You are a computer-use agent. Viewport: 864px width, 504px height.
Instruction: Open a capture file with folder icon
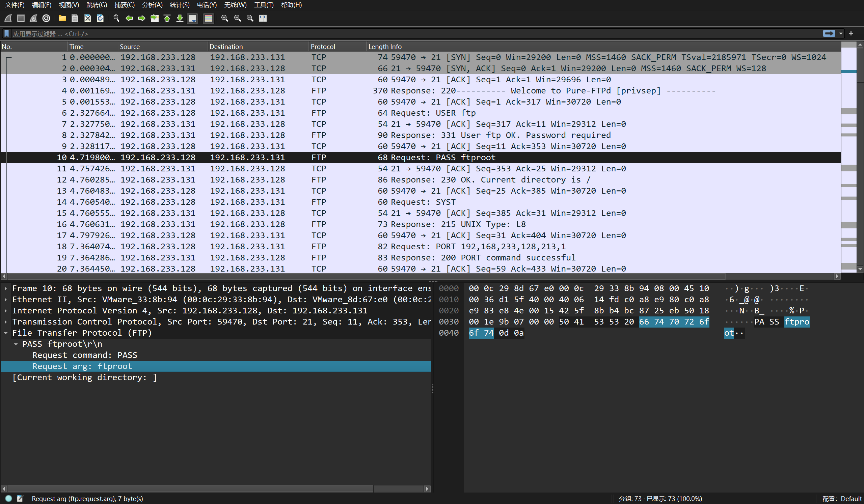click(x=62, y=18)
